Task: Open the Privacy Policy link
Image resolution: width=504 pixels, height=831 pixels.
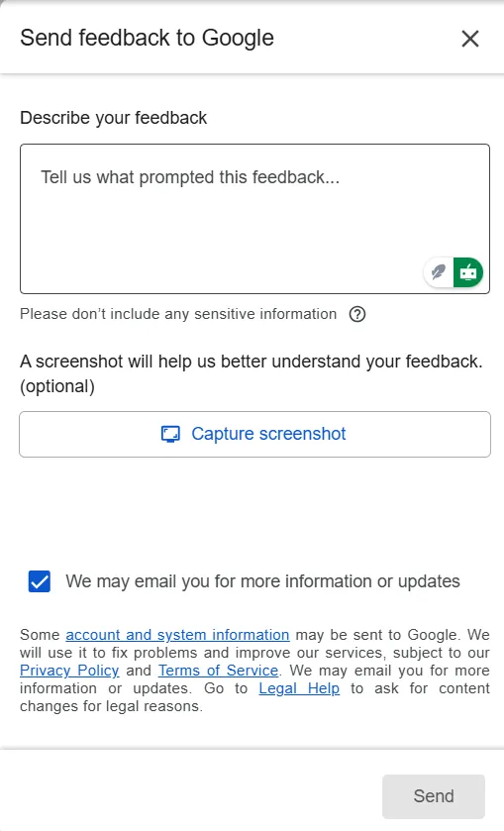Action: (69, 671)
